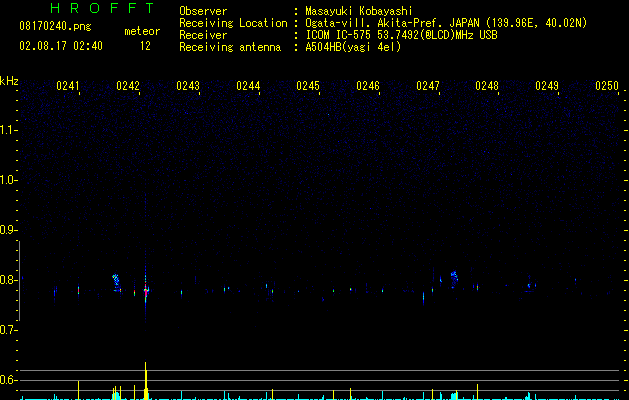Image resolution: width=629 pixels, height=400 pixels.
Task: Click the 1.1 kHz axis label
Action: (8, 130)
